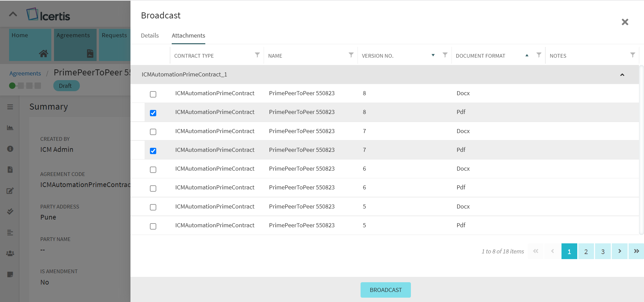Open the Name column filter icon
Image resolution: width=644 pixels, height=302 pixels.
(351, 55)
